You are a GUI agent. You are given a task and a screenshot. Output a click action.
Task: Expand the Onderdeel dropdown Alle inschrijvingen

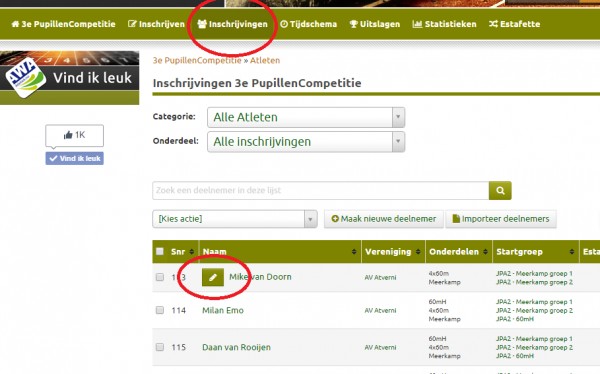click(306, 142)
